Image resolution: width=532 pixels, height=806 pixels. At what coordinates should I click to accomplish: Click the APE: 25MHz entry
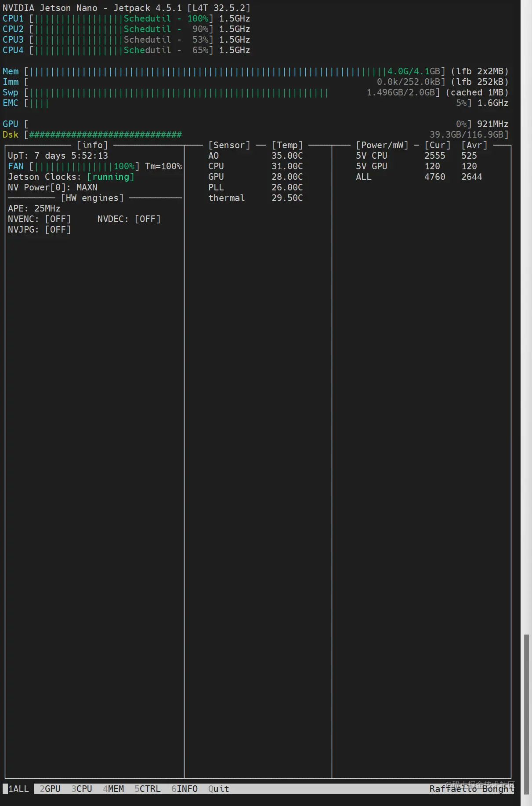tap(34, 208)
